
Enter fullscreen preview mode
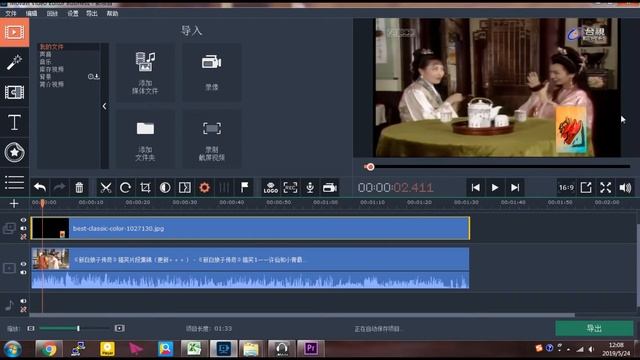606,187
